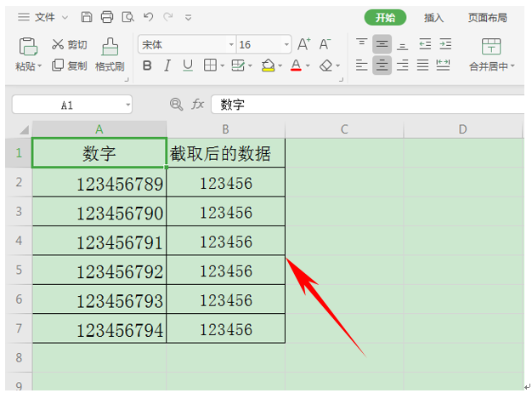Click the 粘贴 paste icon
Image resolution: width=532 pixels, height=393 pixels.
click(28, 47)
